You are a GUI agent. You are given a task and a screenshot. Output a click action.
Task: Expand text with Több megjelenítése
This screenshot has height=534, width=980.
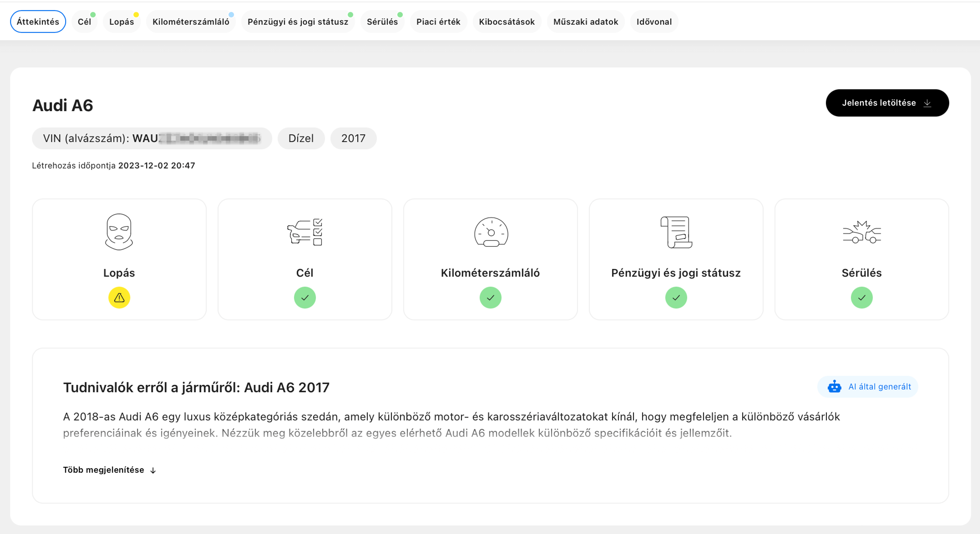109,470
